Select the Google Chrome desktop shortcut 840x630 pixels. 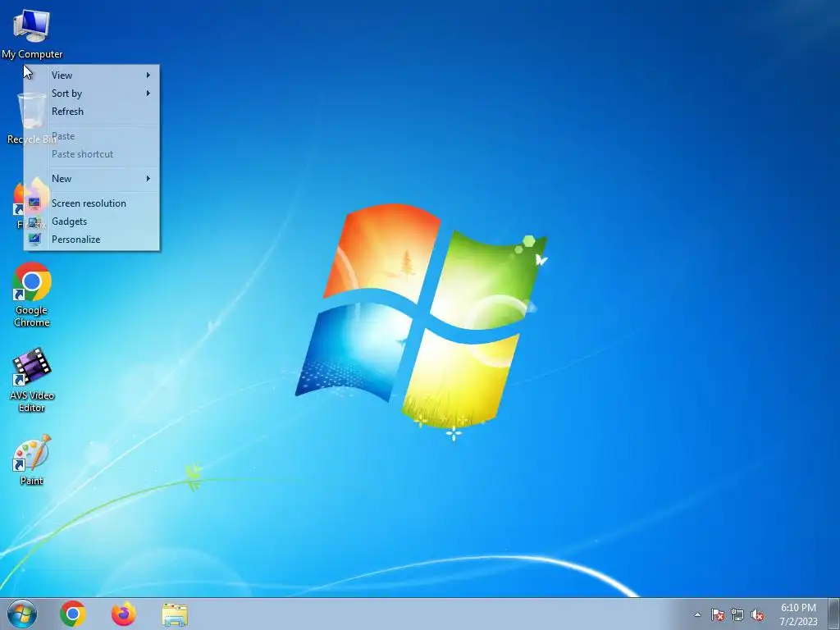coord(32,294)
